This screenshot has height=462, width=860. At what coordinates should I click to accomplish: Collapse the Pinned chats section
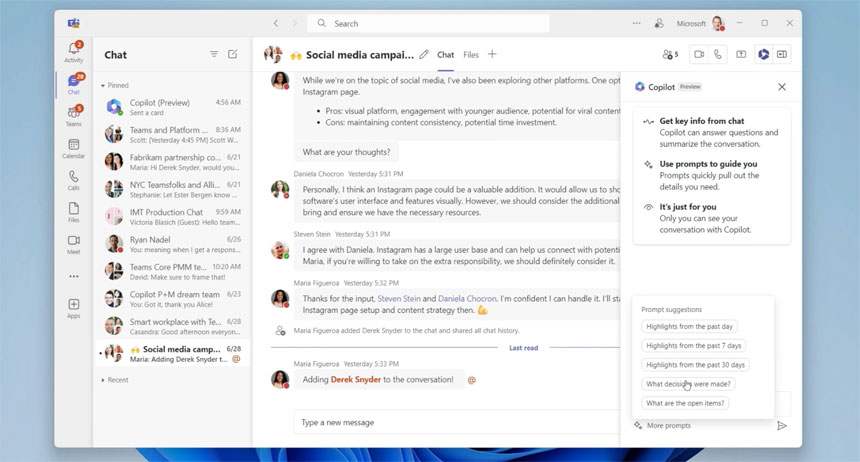102,86
